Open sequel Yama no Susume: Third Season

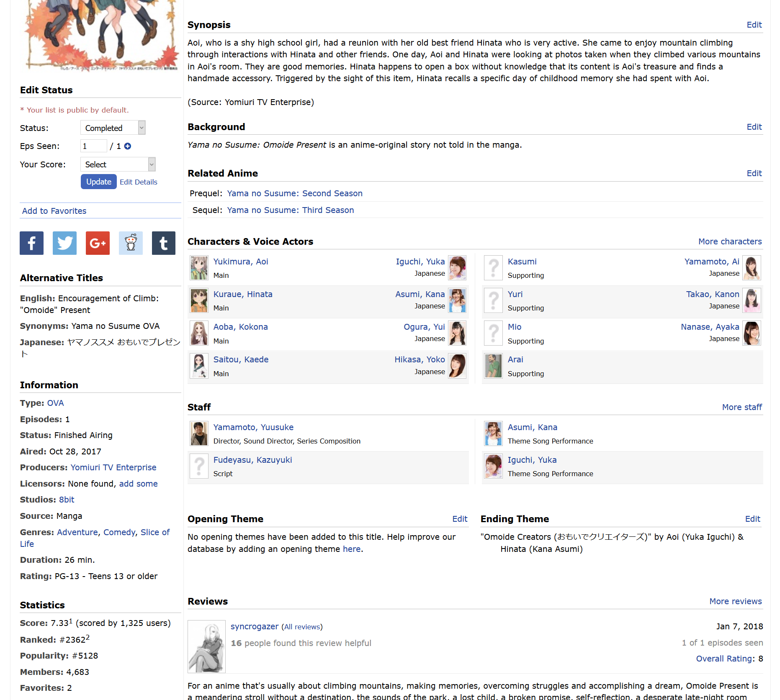pyautogui.click(x=290, y=210)
